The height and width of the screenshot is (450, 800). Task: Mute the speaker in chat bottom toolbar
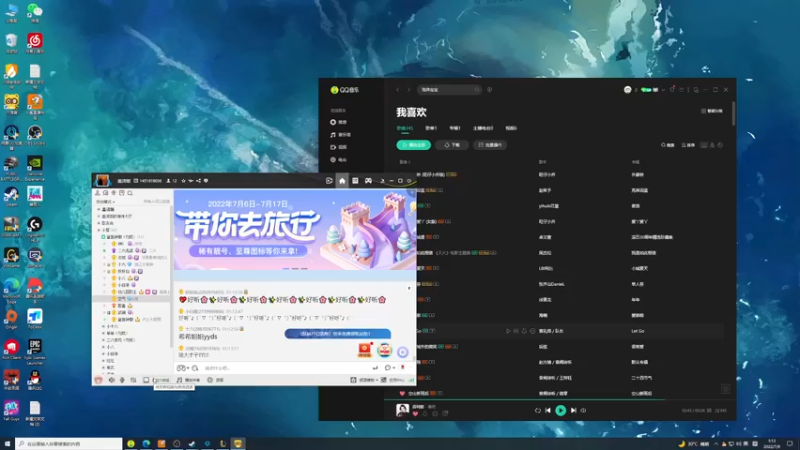tap(111, 380)
